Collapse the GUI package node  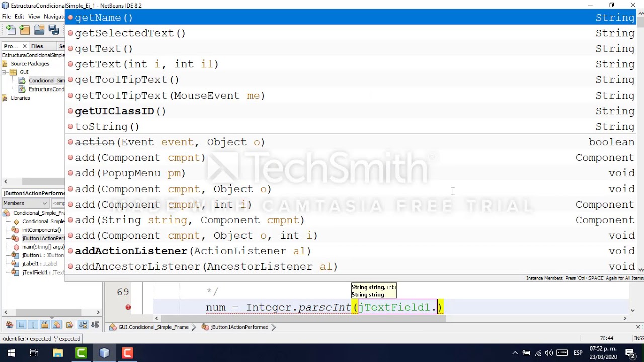4,72
